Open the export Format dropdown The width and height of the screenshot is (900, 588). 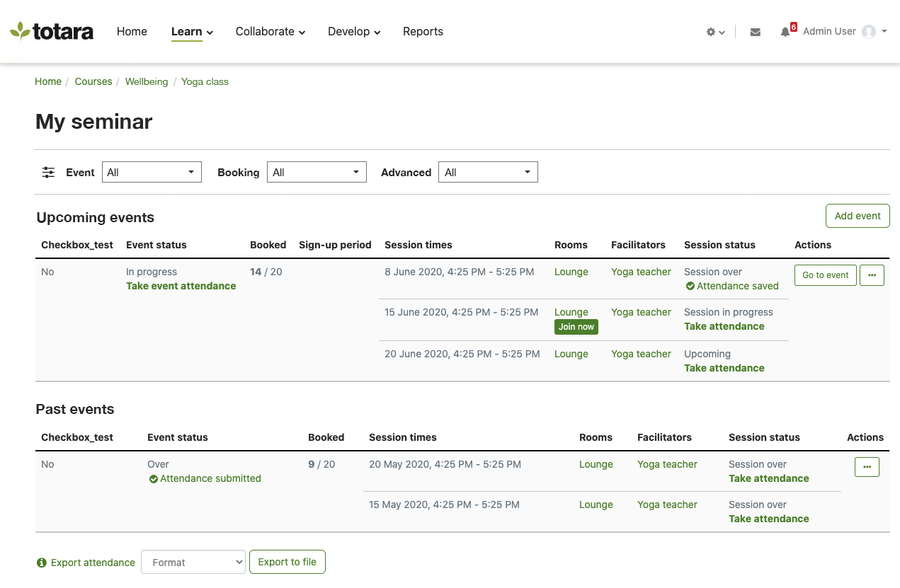click(x=193, y=563)
